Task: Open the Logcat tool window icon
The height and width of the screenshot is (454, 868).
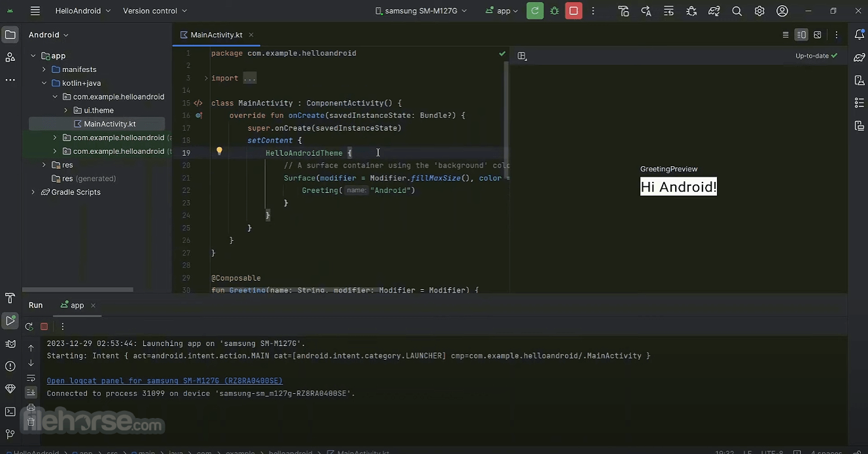Action: 10,343
